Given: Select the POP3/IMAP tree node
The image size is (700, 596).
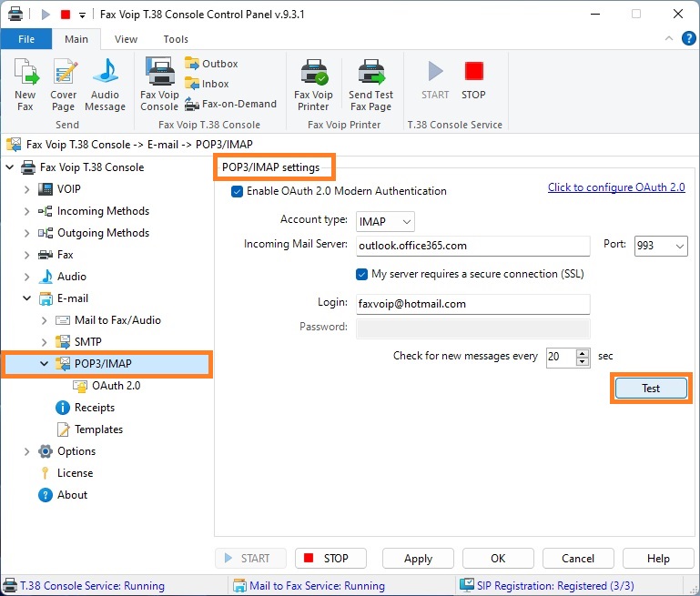Looking at the screenshot, I should point(103,364).
